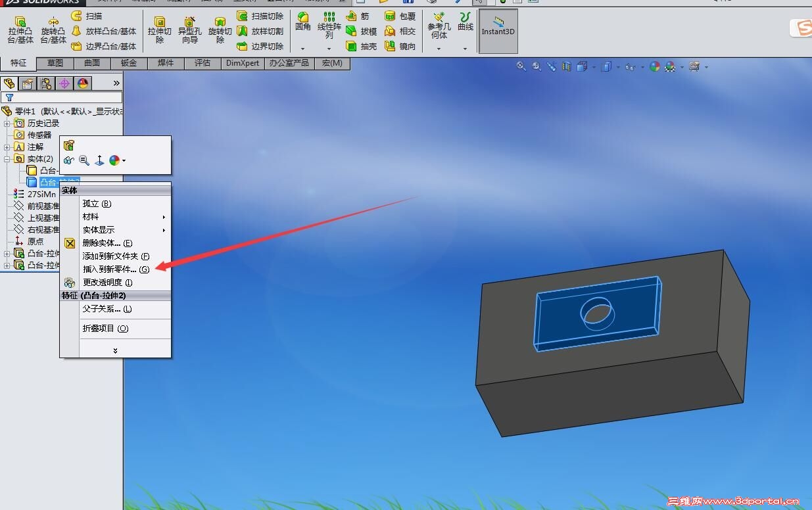Choose the 抽壳 shell tool
Screen dimensions: 812x510
tap(362, 46)
